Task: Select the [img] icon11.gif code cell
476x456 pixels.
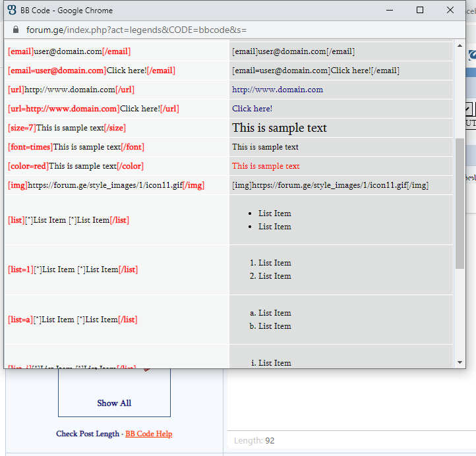Action: tap(117, 185)
